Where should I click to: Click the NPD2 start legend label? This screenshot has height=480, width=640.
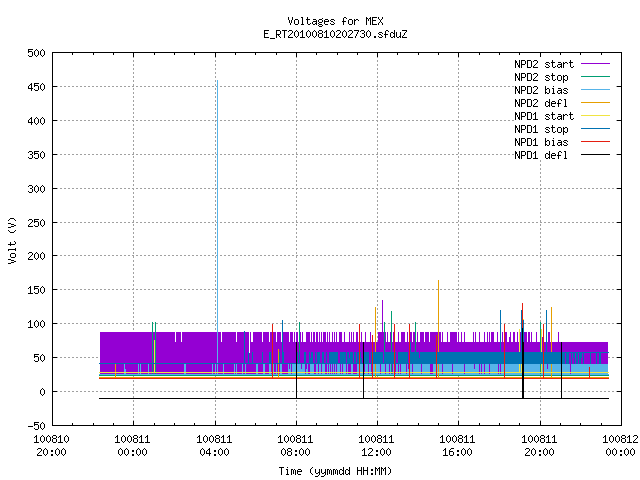coord(544,64)
